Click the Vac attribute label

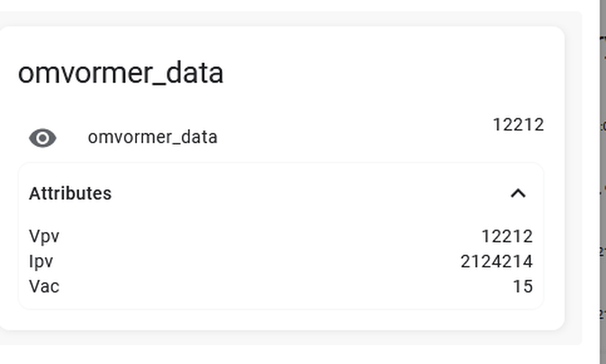tap(44, 286)
